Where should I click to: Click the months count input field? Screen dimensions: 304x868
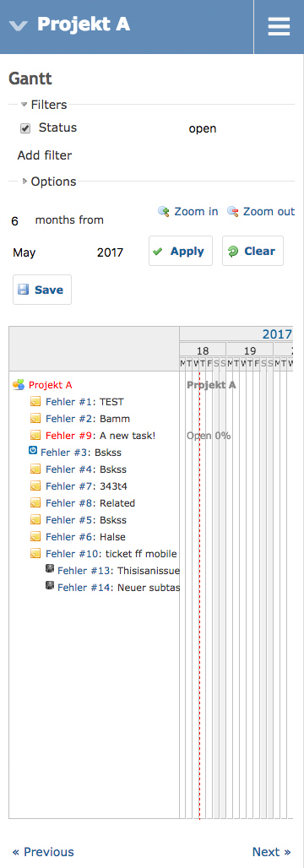coord(19,221)
